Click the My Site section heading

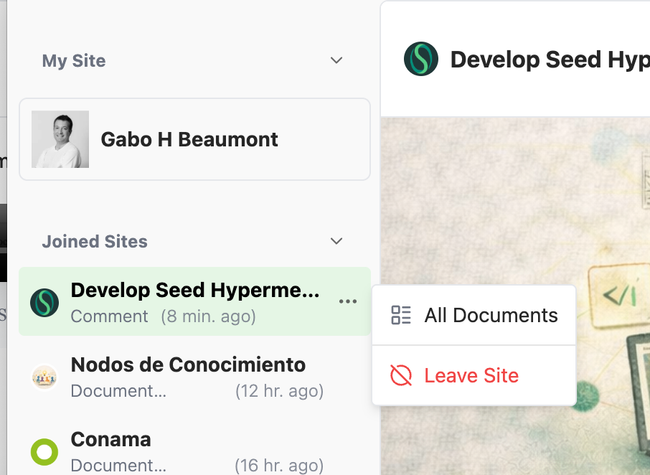74,61
